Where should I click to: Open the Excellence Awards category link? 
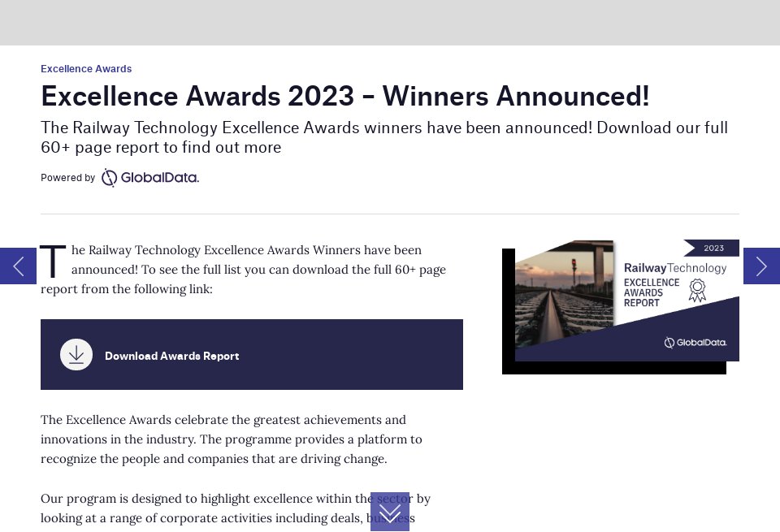point(86,69)
